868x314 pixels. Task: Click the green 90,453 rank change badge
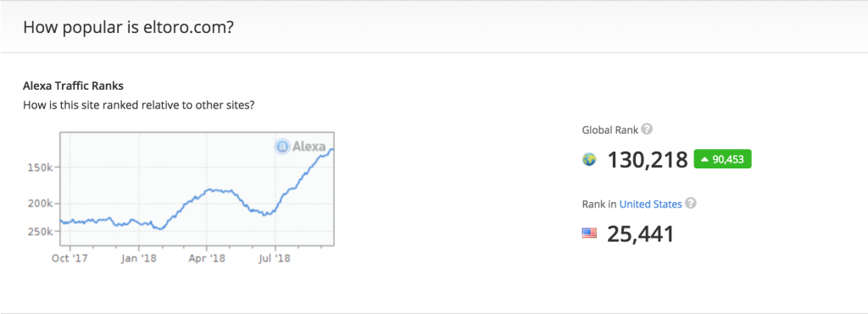point(722,159)
